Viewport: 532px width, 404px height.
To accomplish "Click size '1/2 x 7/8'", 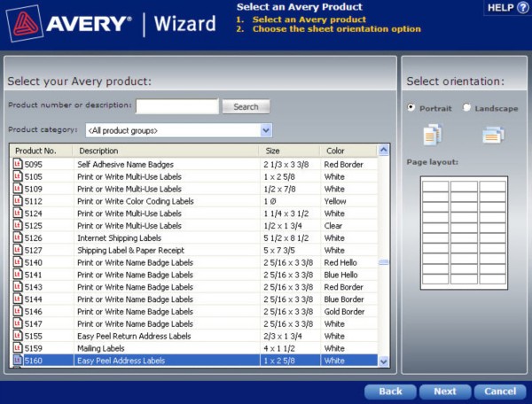I will pyautogui.click(x=279, y=189).
